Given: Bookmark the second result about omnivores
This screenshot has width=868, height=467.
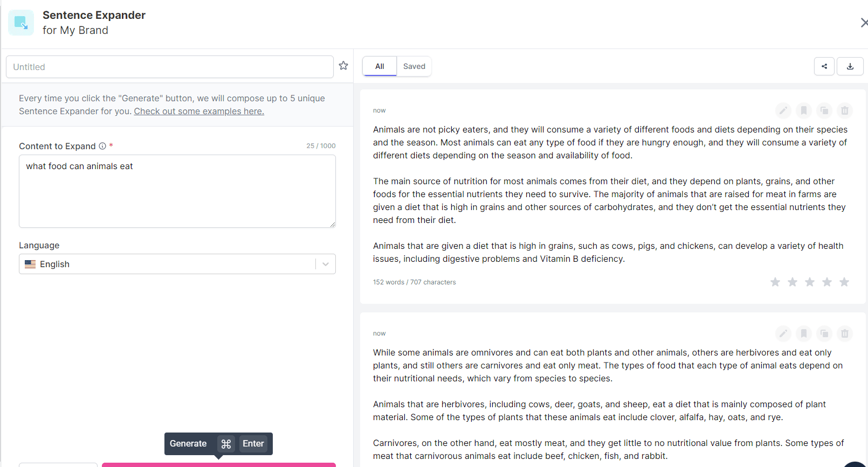Looking at the screenshot, I should (x=804, y=333).
